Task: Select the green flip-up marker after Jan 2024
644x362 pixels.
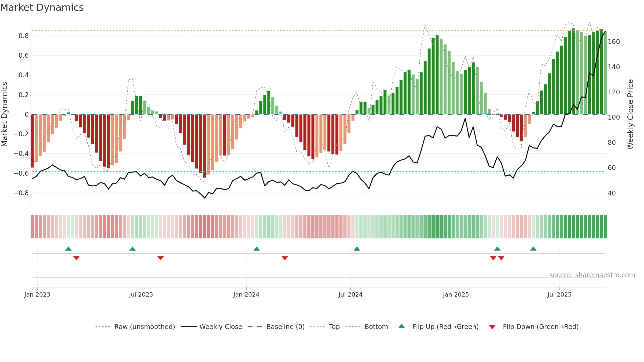Action: (257, 249)
